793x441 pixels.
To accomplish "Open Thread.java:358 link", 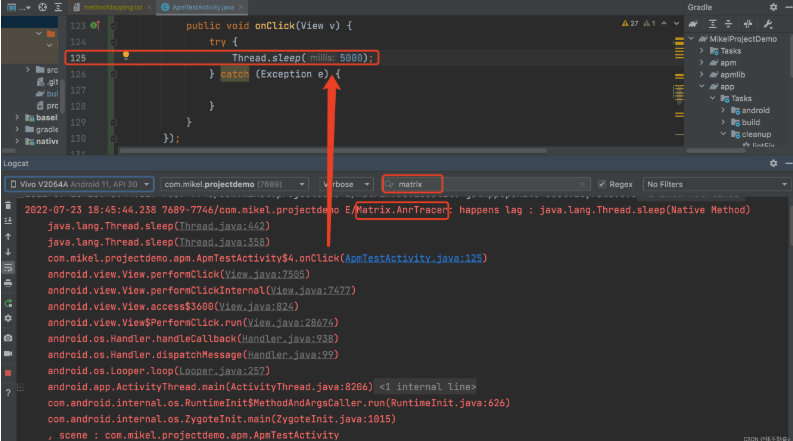I will [x=222, y=242].
